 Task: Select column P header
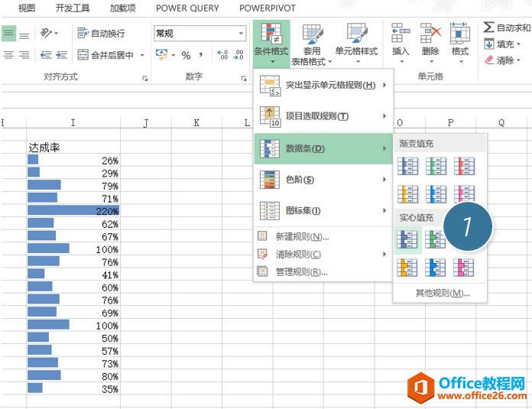point(450,122)
